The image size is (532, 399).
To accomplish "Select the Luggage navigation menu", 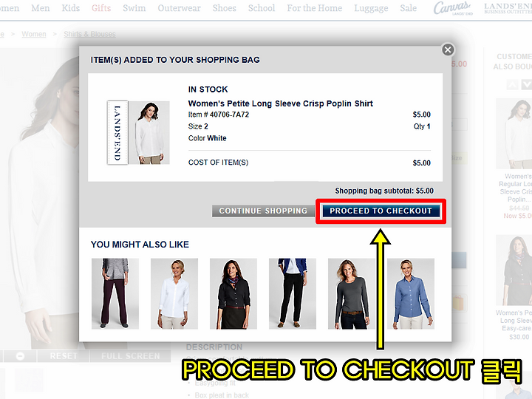I will coord(371,8).
